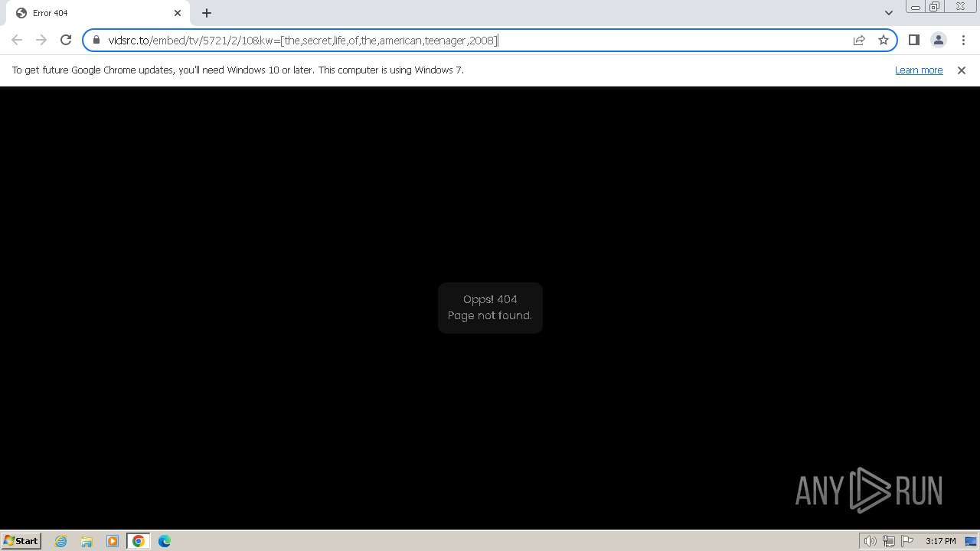Screen dimensions: 980x551
Task: Open Action Center flag icon
Action: (907, 541)
